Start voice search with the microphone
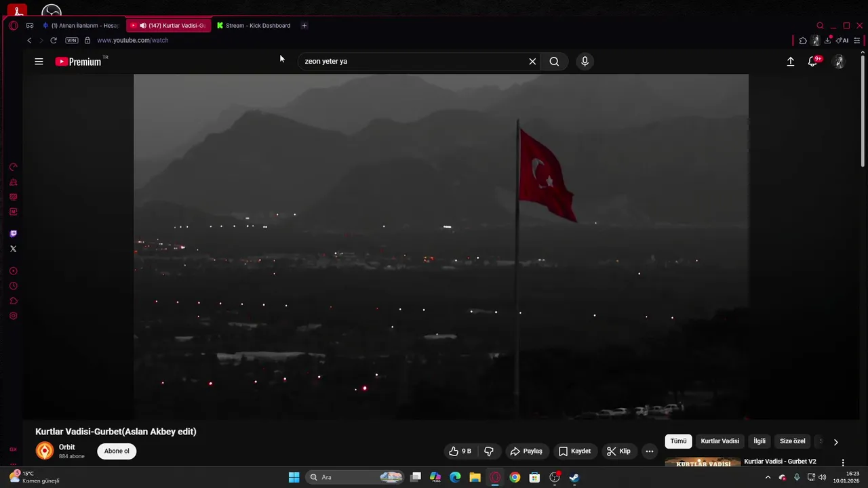868x488 pixels. point(585,62)
